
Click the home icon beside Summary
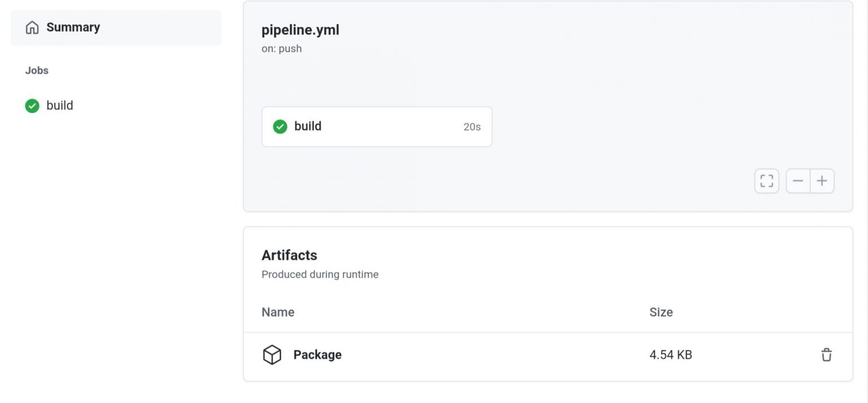32,27
